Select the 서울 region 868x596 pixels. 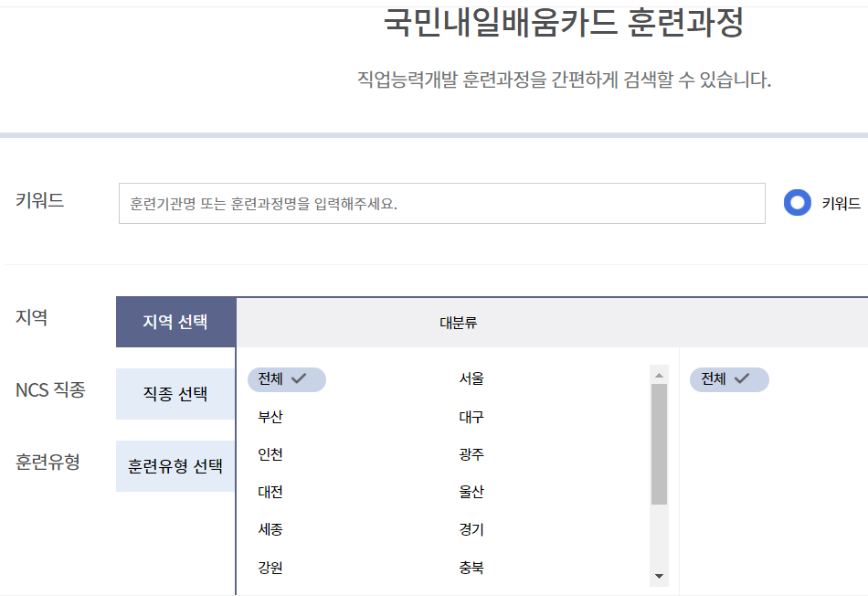[471, 378]
